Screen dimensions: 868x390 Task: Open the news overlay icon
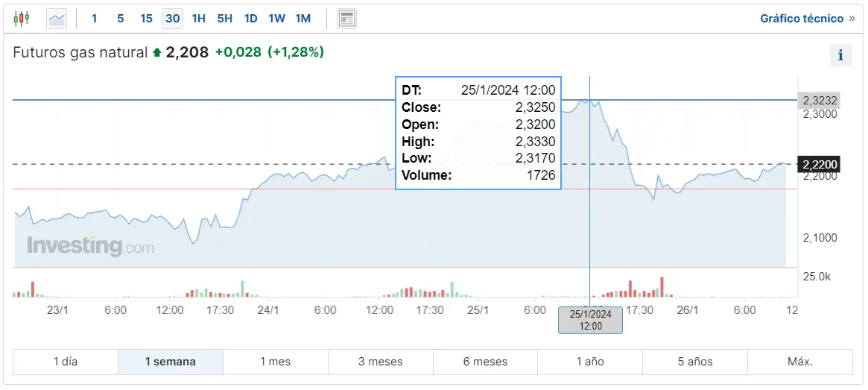pyautogui.click(x=346, y=19)
